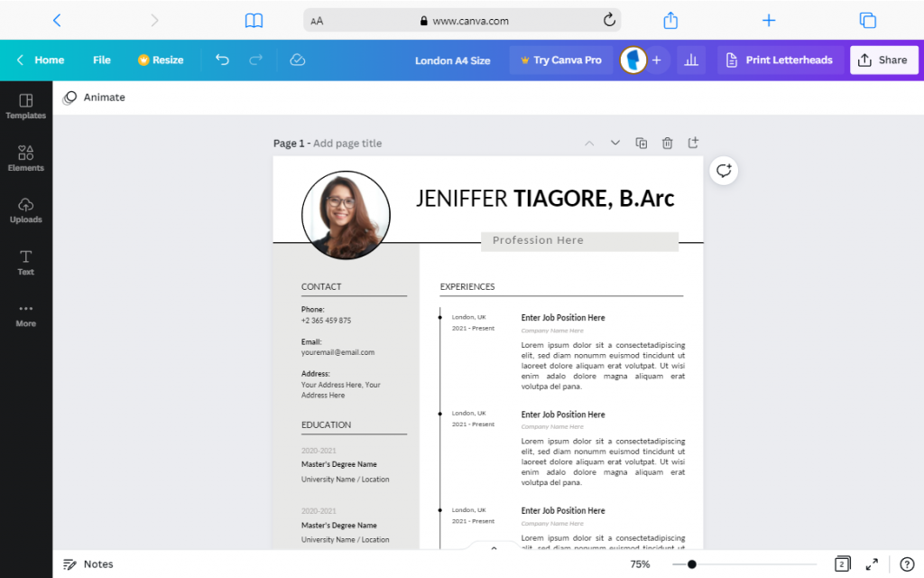
Task: Try Canva Pro via the purple button
Action: [560, 60]
